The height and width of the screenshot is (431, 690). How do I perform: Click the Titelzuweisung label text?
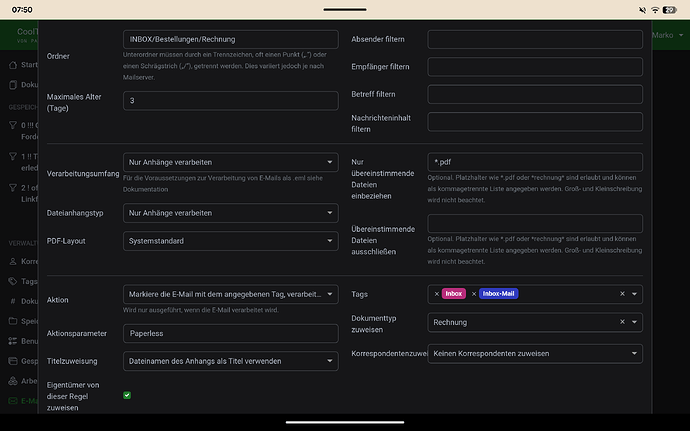point(72,361)
